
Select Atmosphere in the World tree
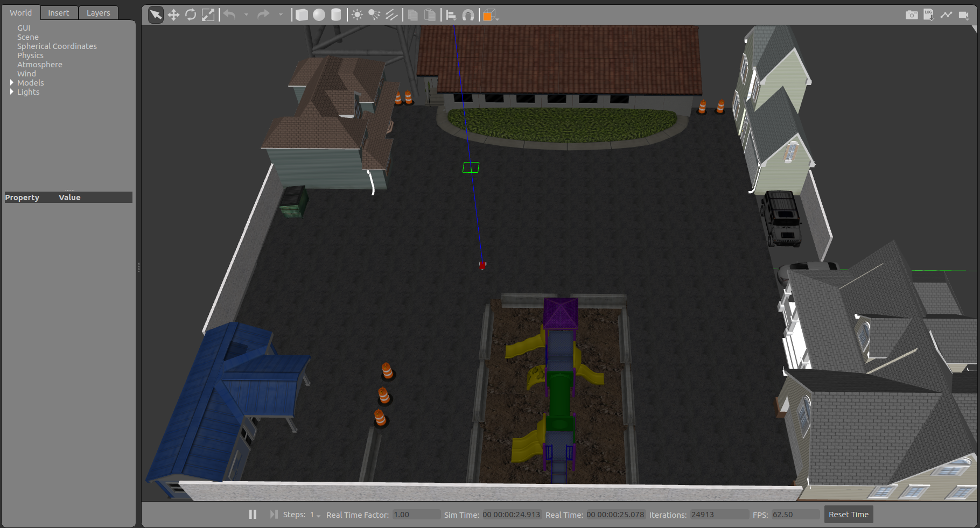coord(40,65)
